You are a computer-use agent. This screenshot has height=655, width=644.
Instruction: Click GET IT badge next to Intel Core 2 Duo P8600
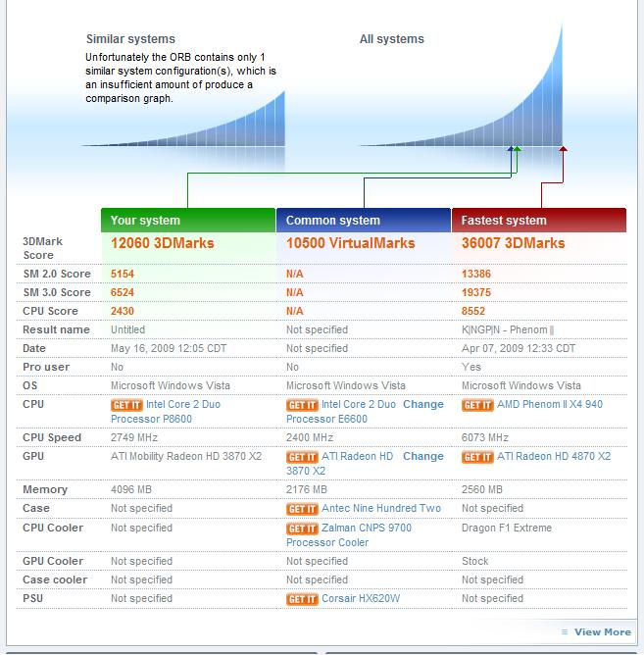pyautogui.click(x=126, y=405)
